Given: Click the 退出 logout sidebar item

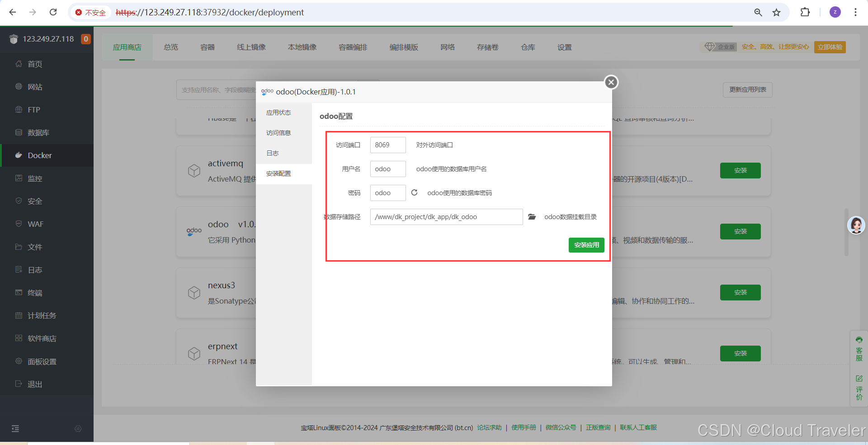Looking at the screenshot, I should 47,384.
